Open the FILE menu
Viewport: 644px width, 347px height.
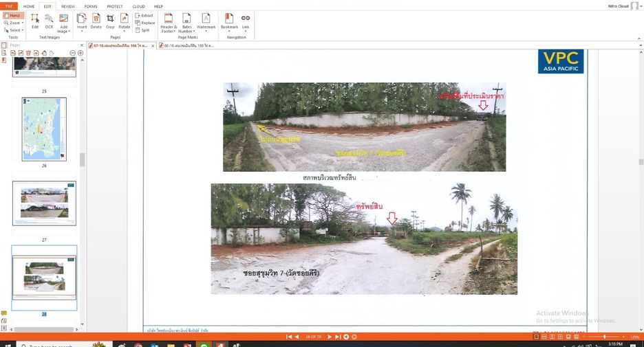coord(9,6)
